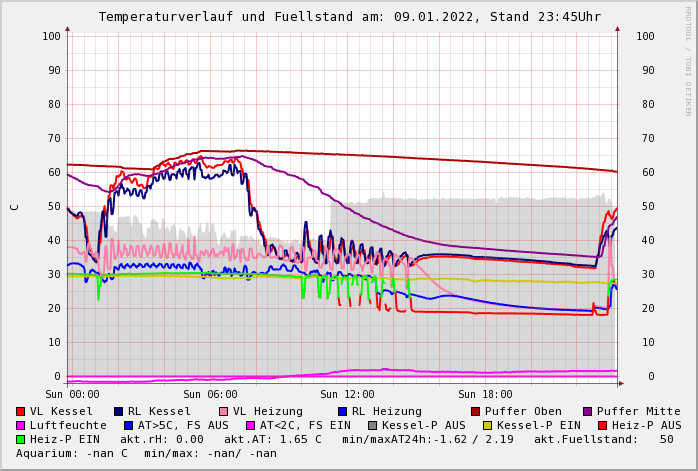Click the red VL Kessel legend swatch

(x=21, y=411)
